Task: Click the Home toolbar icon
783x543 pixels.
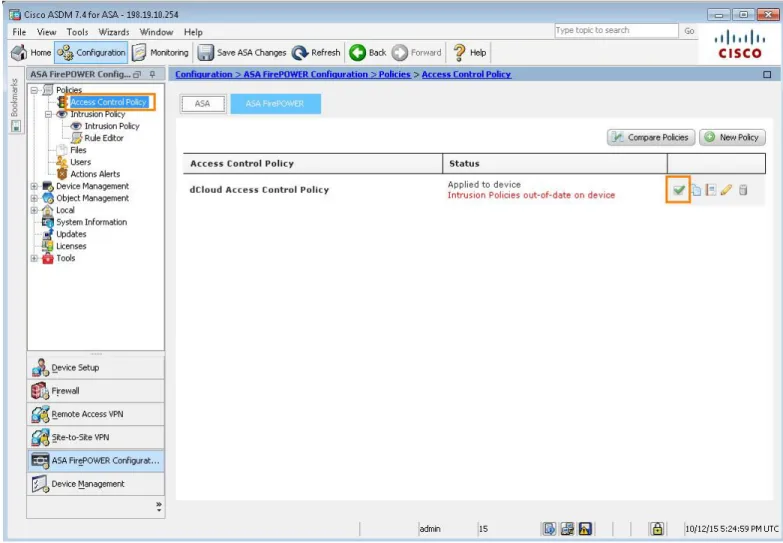Action: click(x=31, y=52)
